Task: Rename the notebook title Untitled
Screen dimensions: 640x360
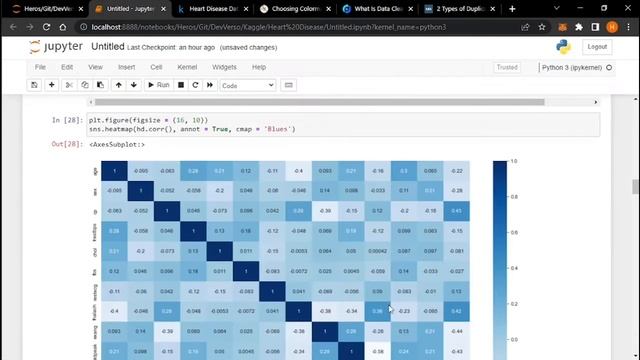Action: tap(108, 47)
